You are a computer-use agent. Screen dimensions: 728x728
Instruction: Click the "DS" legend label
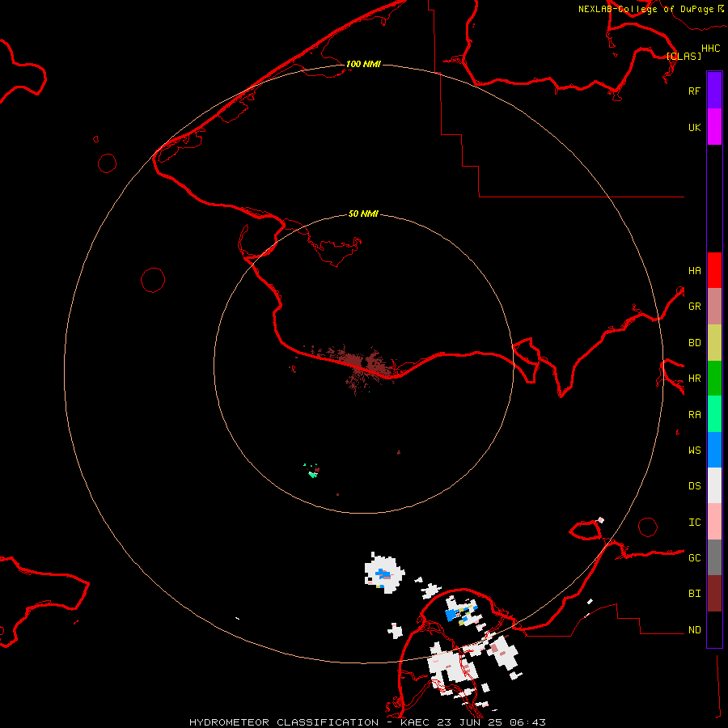click(x=694, y=486)
